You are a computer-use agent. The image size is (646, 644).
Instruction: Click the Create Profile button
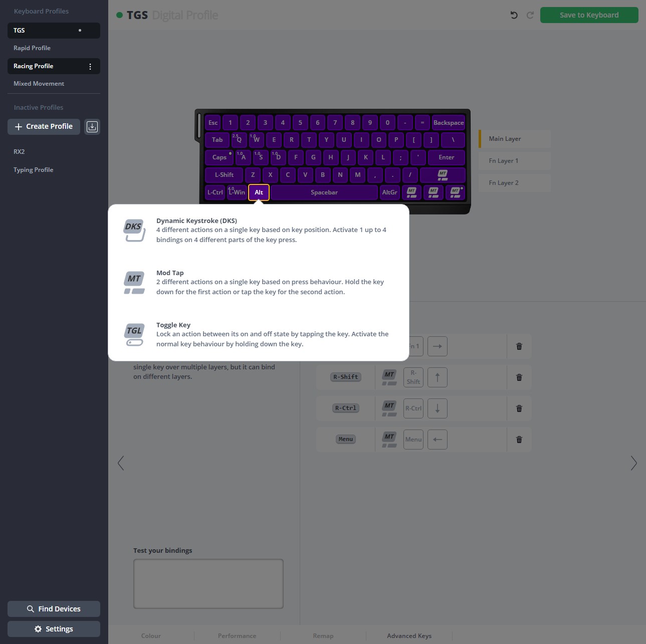click(44, 127)
